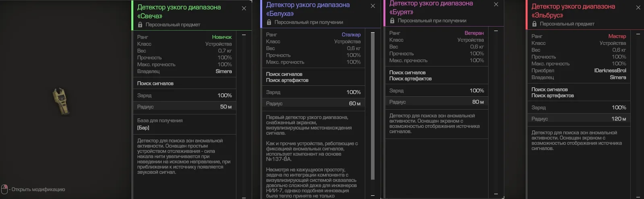Viewport: 644px width, 199px height.
Task: Close the «Эльбрус» detector tooltip
Action: 638,8
